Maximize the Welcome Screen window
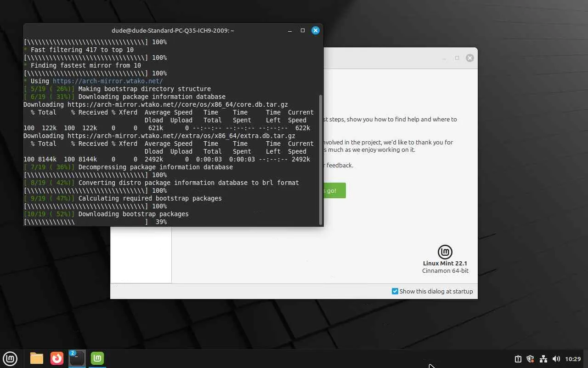This screenshot has width=588, height=368. (x=457, y=58)
